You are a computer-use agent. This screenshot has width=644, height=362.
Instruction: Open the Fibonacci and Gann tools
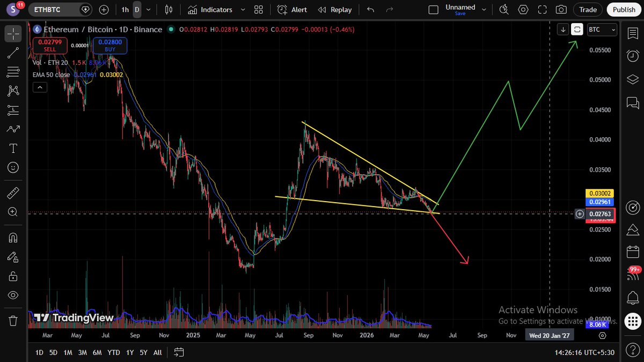13,72
